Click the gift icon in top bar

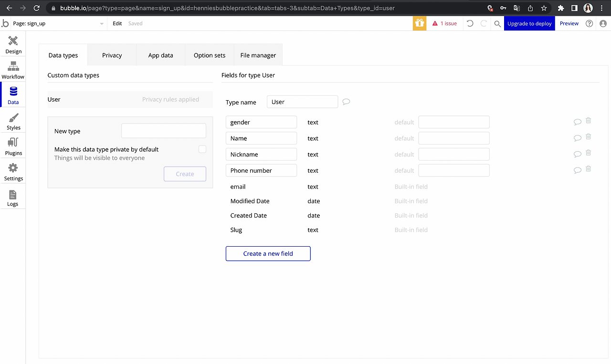[x=420, y=23]
